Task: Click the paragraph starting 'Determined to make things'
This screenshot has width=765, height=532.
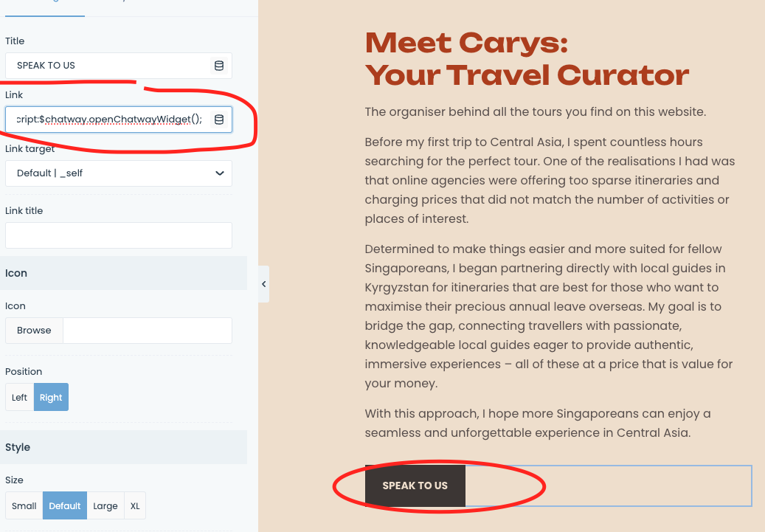Action: (548, 316)
